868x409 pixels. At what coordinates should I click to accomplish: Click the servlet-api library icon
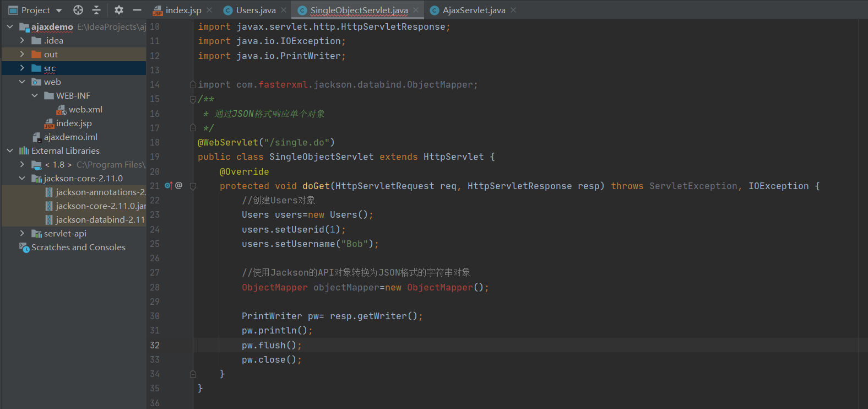click(36, 233)
